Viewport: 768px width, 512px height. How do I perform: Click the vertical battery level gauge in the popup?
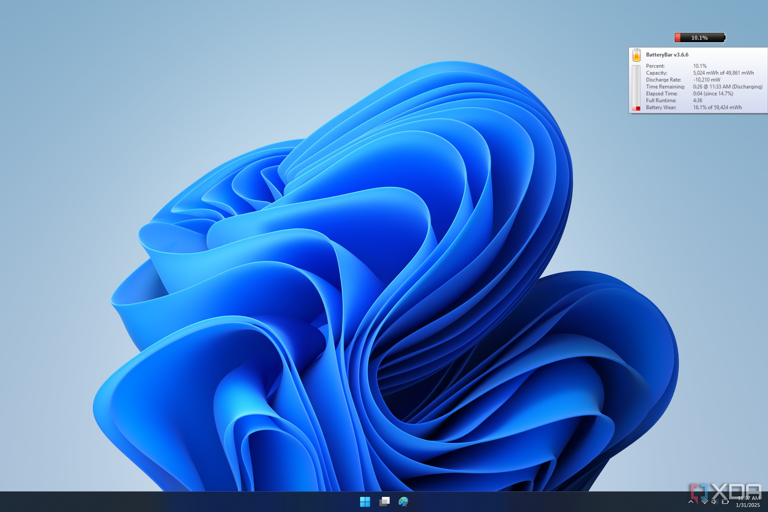point(636,88)
